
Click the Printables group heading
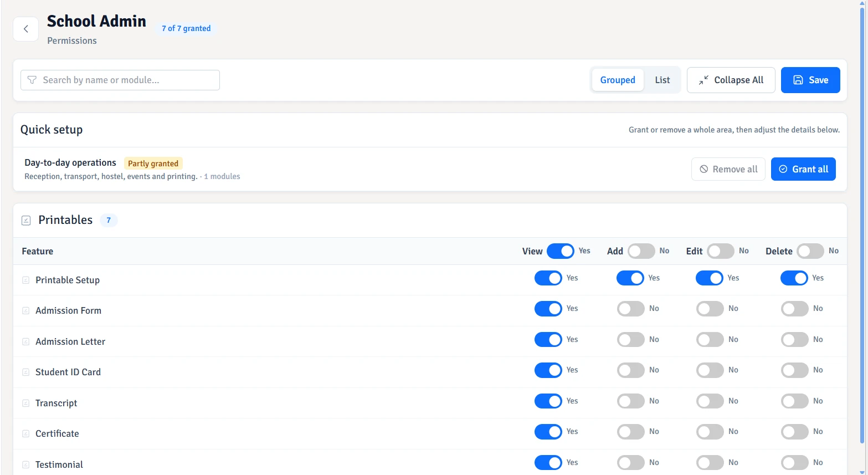point(65,220)
